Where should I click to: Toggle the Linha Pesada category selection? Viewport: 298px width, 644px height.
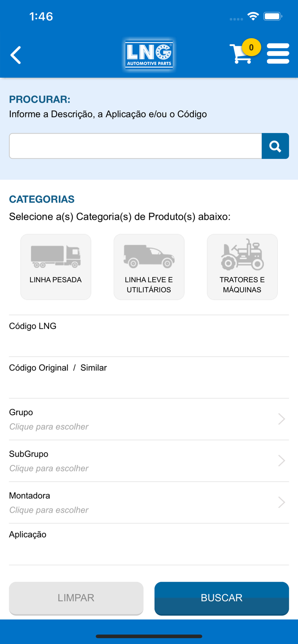coord(55,266)
